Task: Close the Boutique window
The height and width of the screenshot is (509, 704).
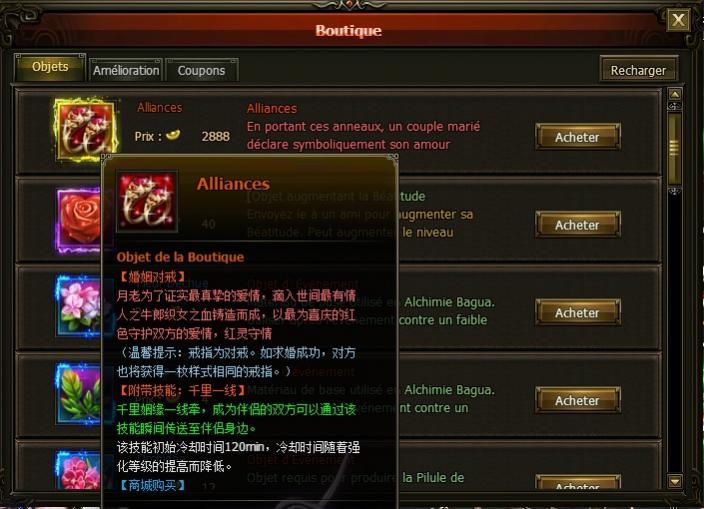Action: pyautogui.click(x=678, y=20)
